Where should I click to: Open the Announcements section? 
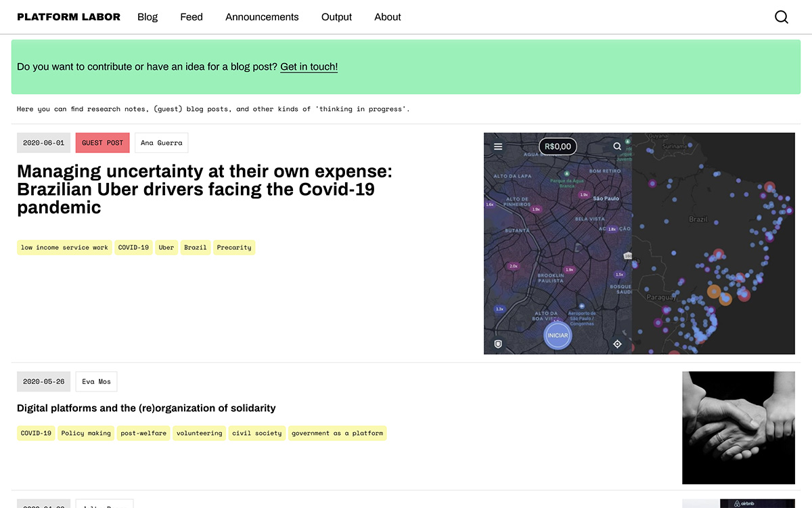coord(262,17)
